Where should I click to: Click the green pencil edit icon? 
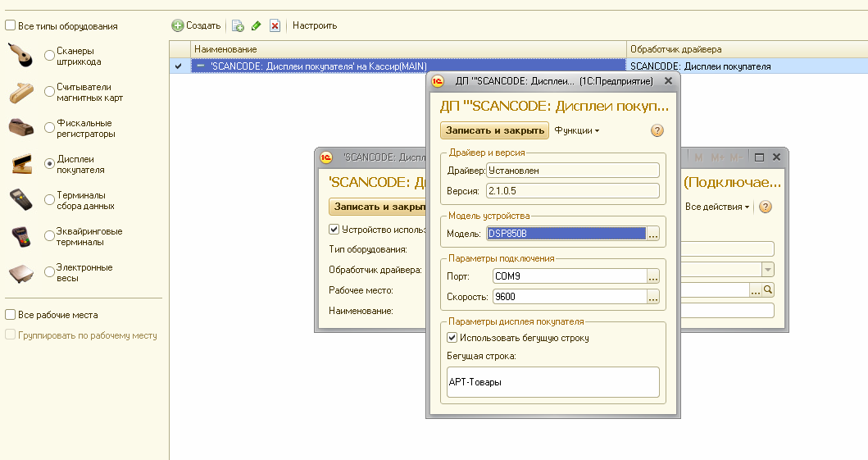(x=257, y=25)
